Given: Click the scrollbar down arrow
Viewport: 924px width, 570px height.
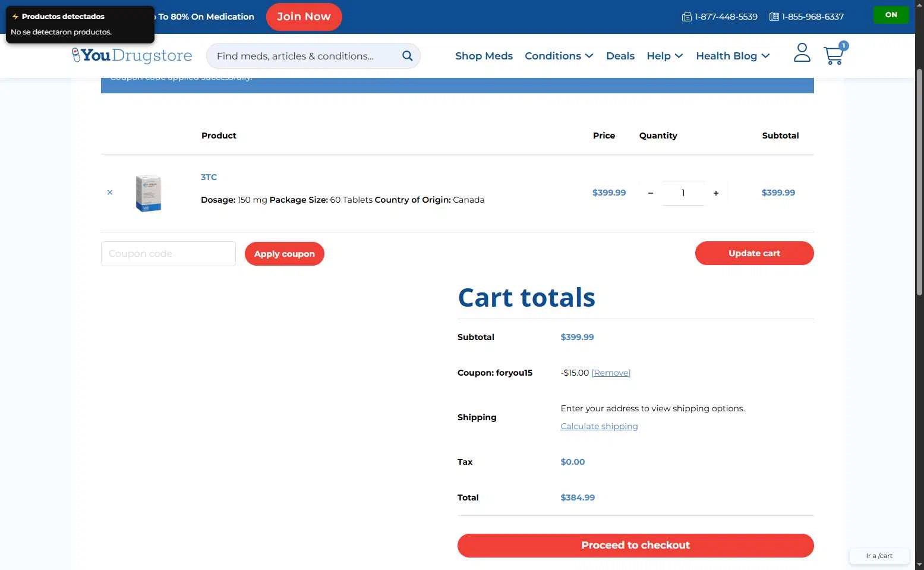Looking at the screenshot, I should click(919, 565).
